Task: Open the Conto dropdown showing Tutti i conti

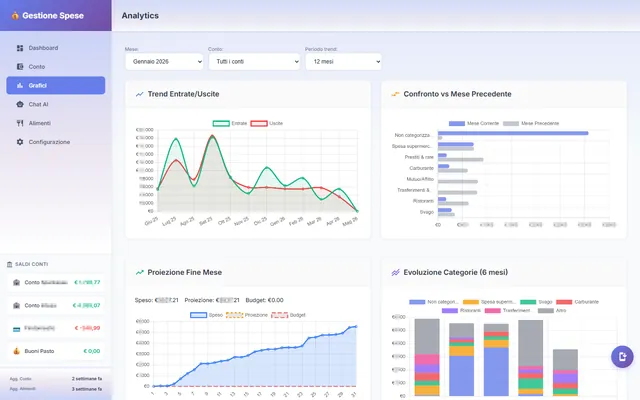Action: click(254, 62)
